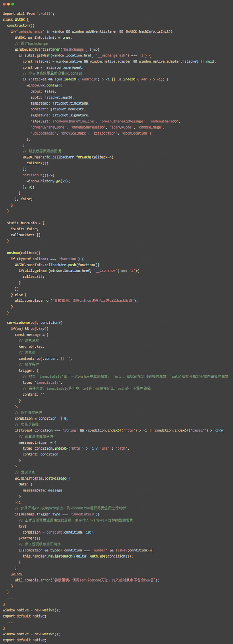Click the red close dot
The width and height of the screenshot is (233, 644).
(4, 4)
